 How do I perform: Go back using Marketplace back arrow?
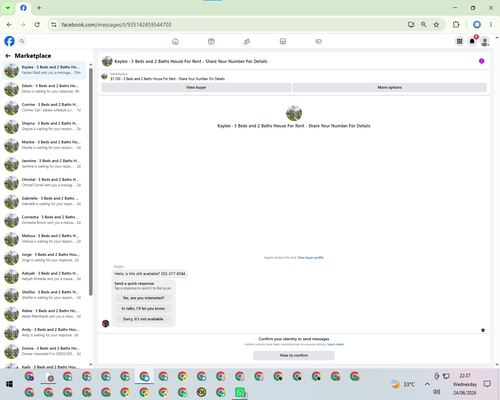tap(8, 56)
